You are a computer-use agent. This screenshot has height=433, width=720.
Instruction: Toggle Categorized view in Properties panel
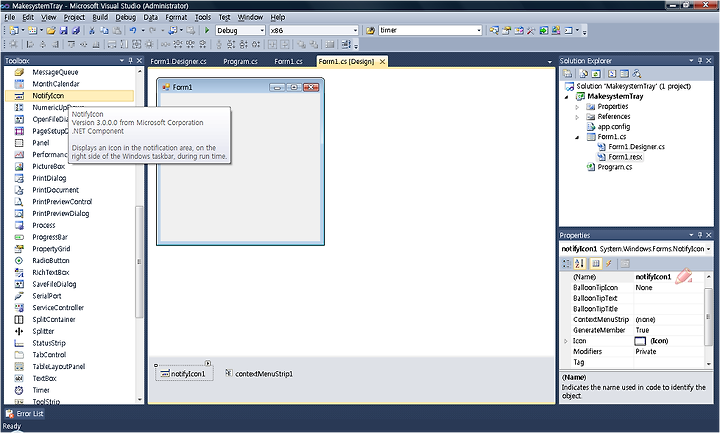[x=567, y=264]
